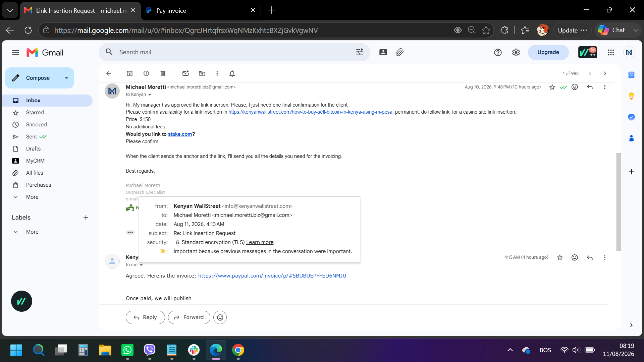Open Compose options dropdown arrow

pos(66,78)
